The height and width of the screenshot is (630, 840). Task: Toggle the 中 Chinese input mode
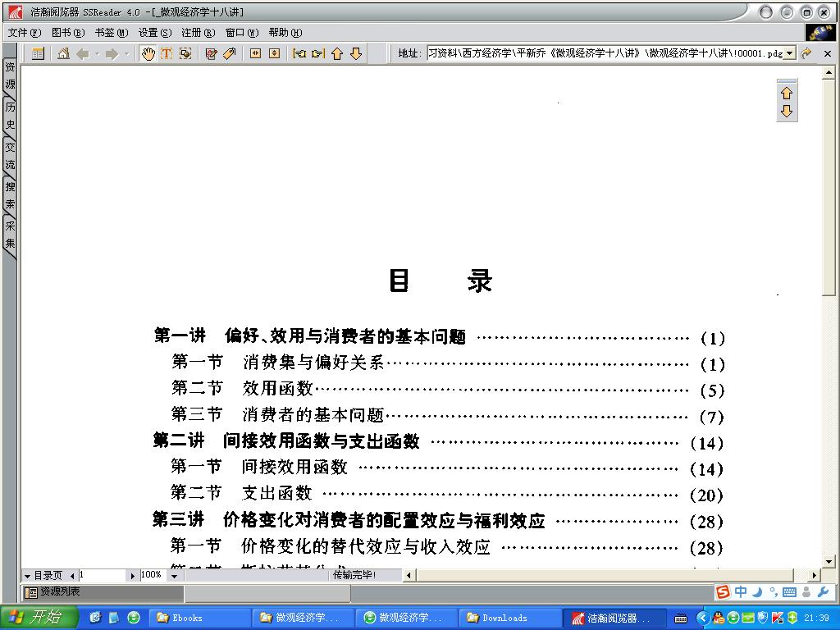tap(741, 592)
